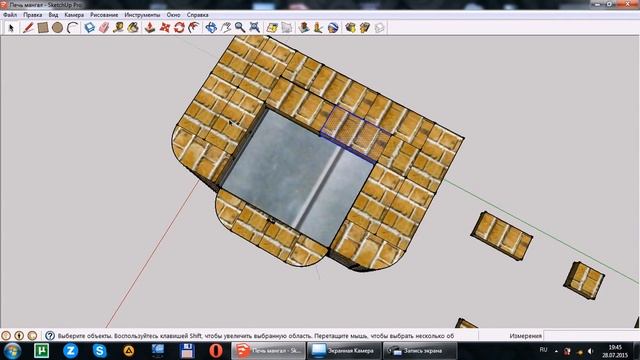This screenshot has width=640, height=360.
Task: Click the floppy disk taskbar icon
Action: tap(187, 351)
